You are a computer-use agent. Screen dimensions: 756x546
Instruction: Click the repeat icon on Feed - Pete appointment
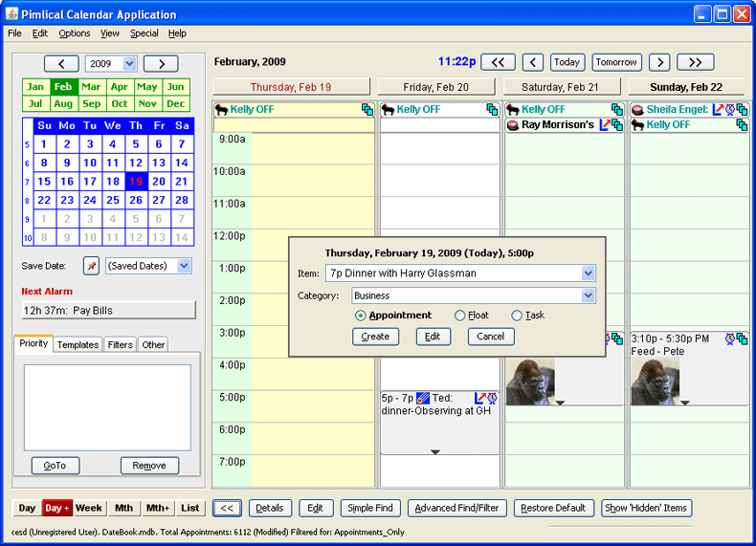tap(742, 339)
